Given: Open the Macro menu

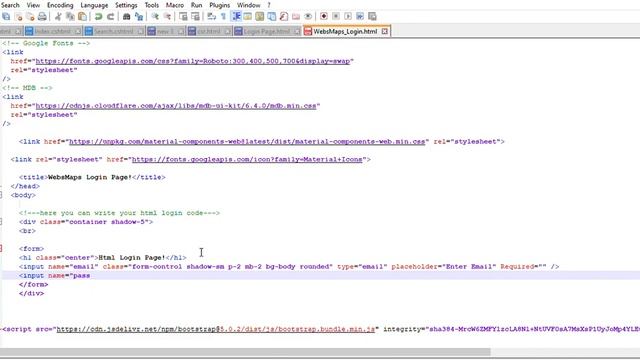Looking at the screenshot, I should [x=175, y=5].
